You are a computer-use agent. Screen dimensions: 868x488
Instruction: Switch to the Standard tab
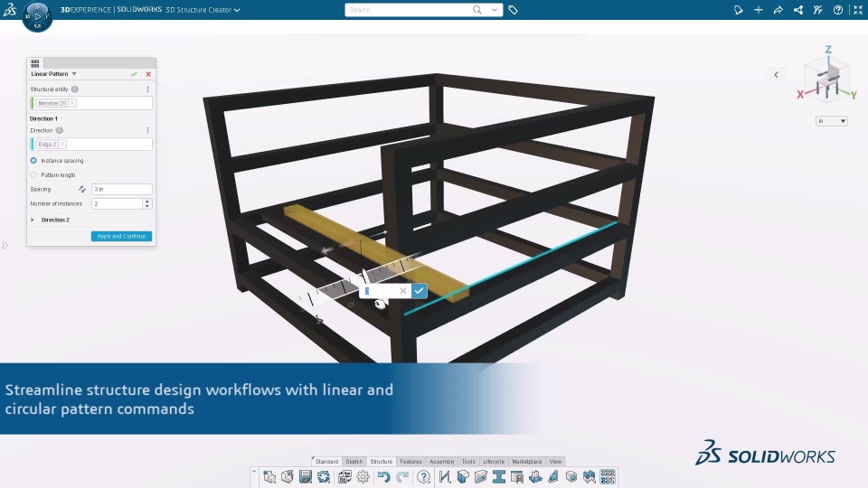[x=326, y=462]
